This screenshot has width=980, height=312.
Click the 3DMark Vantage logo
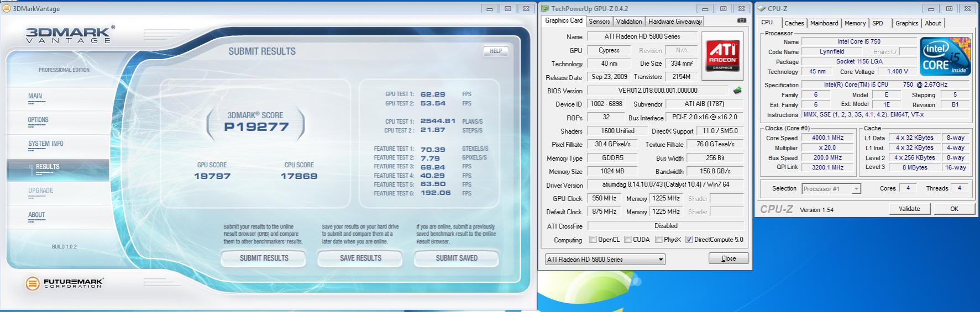(x=70, y=34)
